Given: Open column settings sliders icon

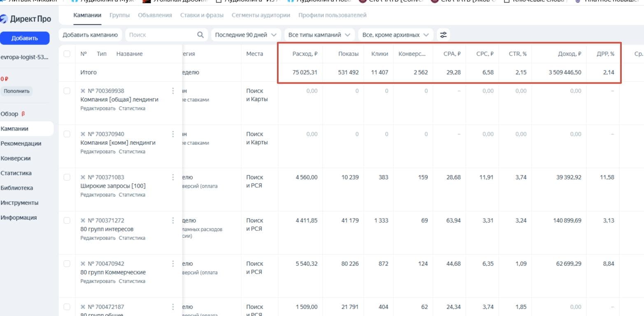Looking at the screenshot, I should 443,35.
